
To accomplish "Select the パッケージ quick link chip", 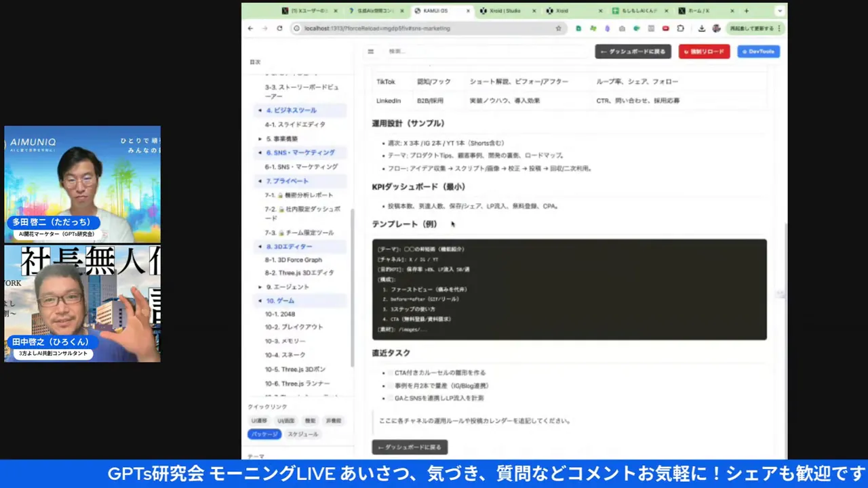I will pos(264,434).
